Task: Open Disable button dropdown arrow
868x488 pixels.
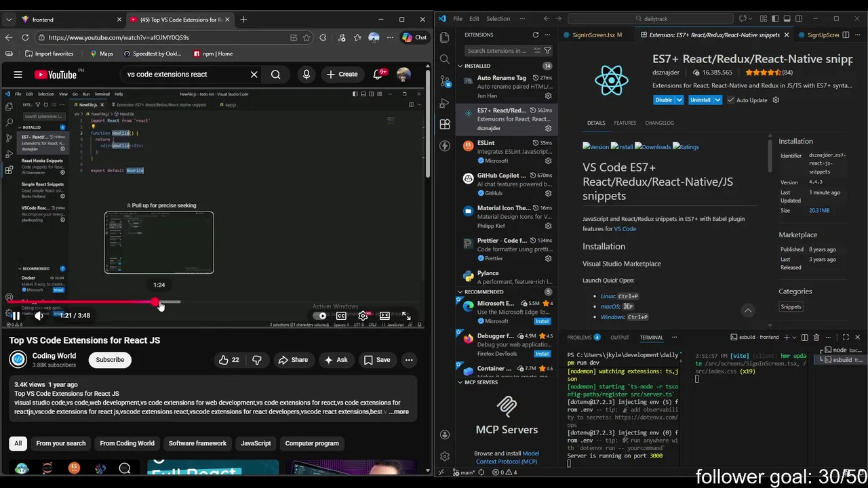Action: (679, 100)
